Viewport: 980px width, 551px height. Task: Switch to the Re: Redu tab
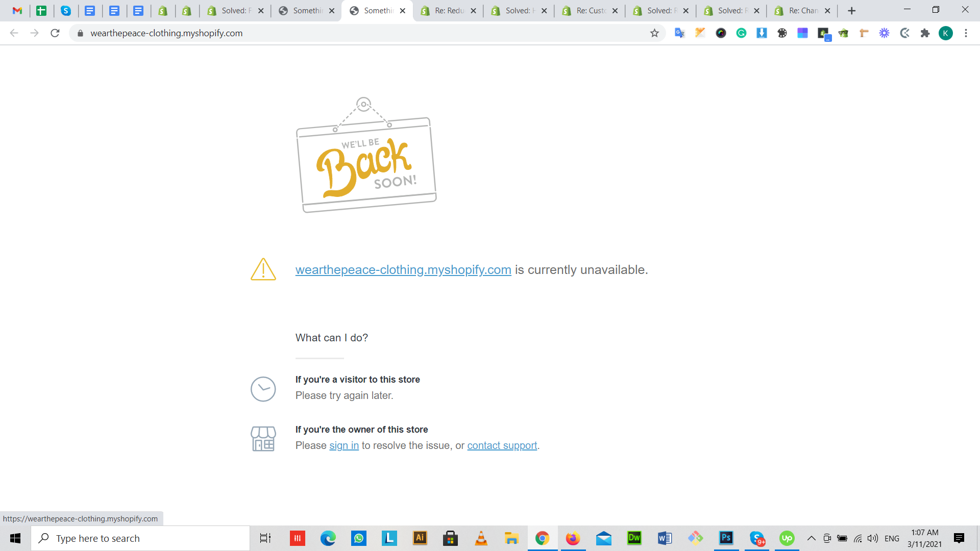[x=448, y=10]
